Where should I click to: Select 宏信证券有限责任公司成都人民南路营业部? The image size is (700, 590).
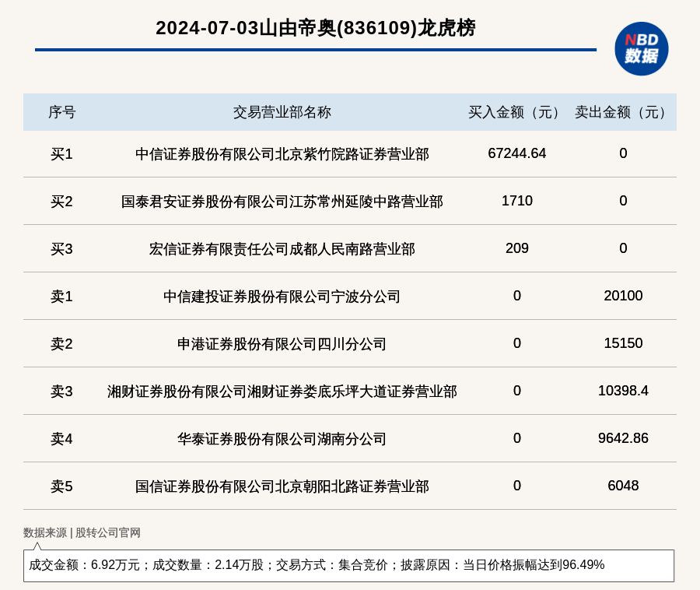click(282, 249)
